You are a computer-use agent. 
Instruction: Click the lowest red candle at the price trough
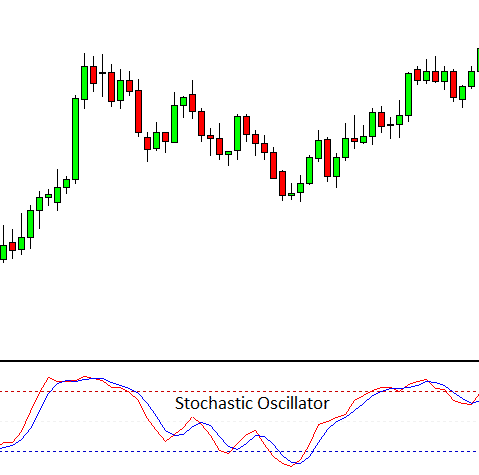(x=282, y=183)
